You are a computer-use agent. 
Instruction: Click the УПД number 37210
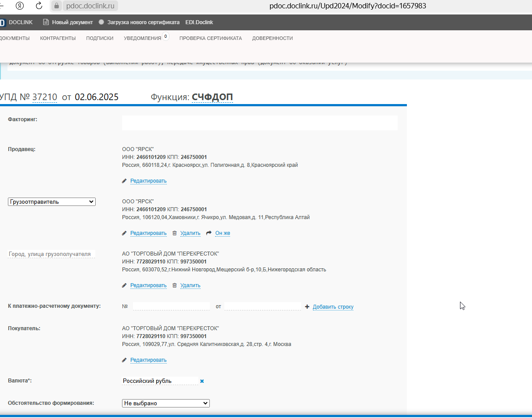[x=45, y=97]
